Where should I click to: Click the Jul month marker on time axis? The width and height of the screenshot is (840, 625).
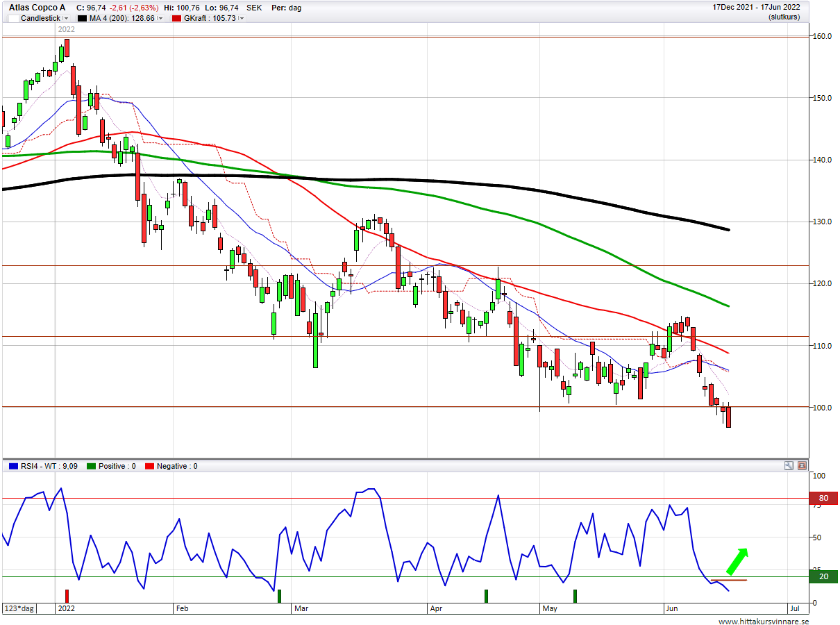tap(795, 608)
